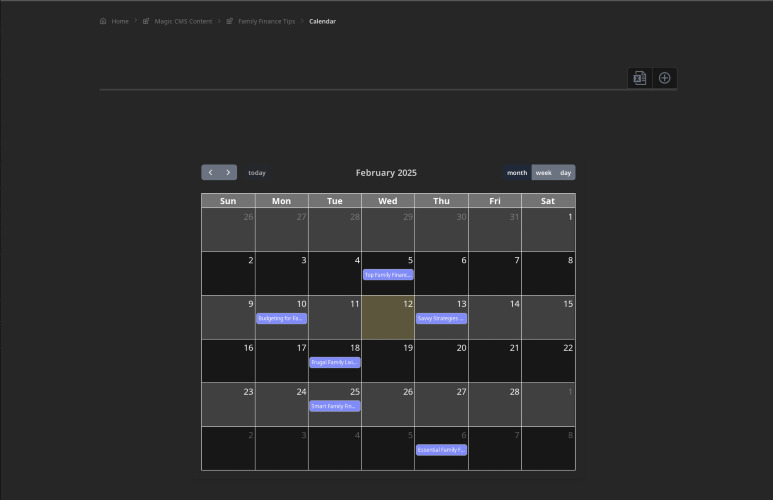This screenshot has width=773, height=500.
Task: Go to the next month
Action: [228, 173]
